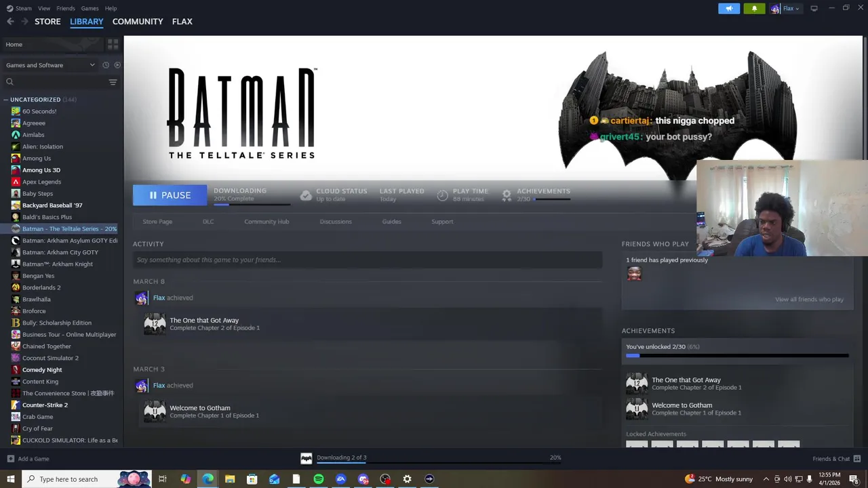Select Comedy Night in game list
Screen dimensions: 868x488
pos(42,369)
